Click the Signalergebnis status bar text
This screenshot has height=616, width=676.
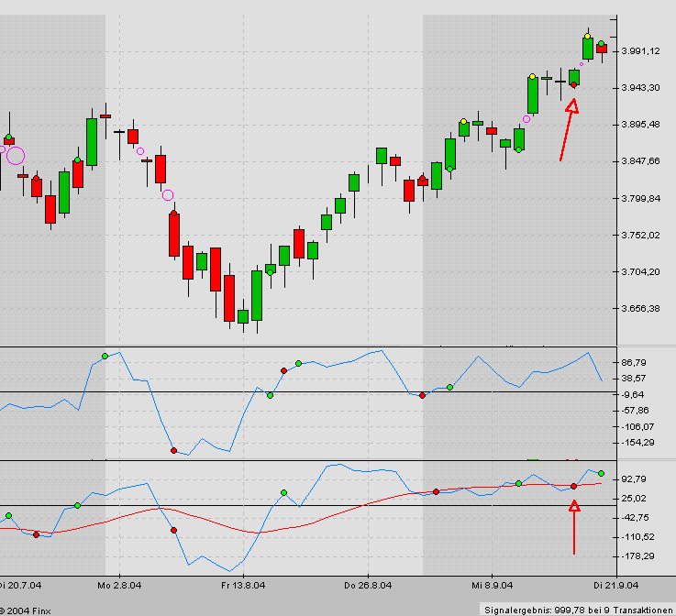578,610
